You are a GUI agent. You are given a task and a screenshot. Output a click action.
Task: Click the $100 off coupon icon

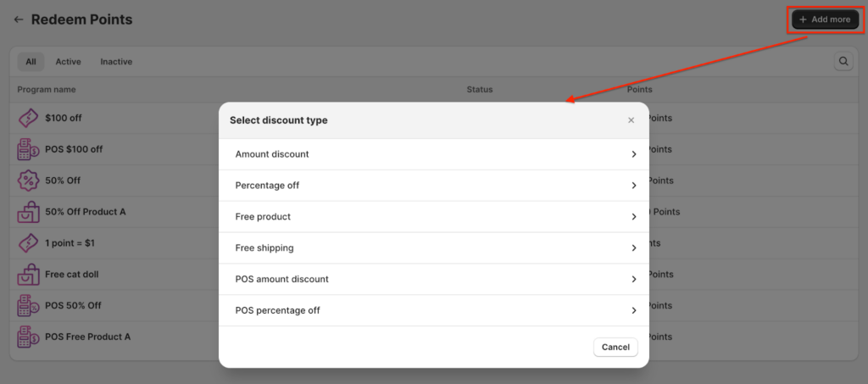click(28, 119)
